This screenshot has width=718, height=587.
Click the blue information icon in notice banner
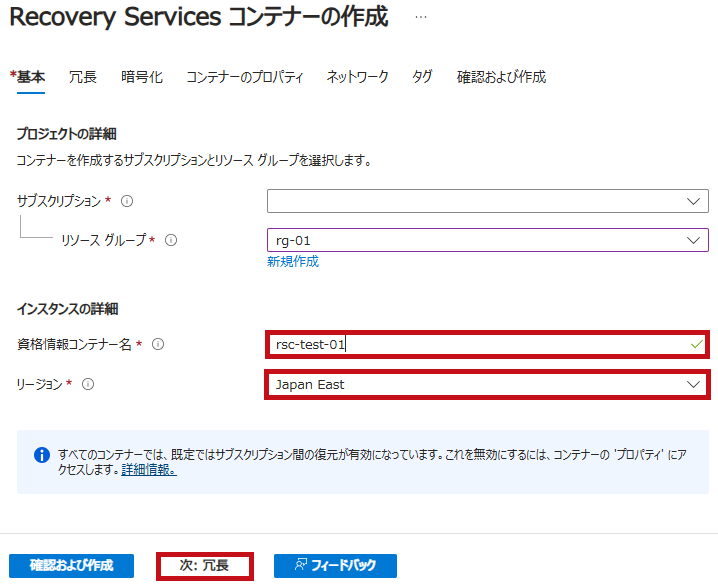(42, 455)
